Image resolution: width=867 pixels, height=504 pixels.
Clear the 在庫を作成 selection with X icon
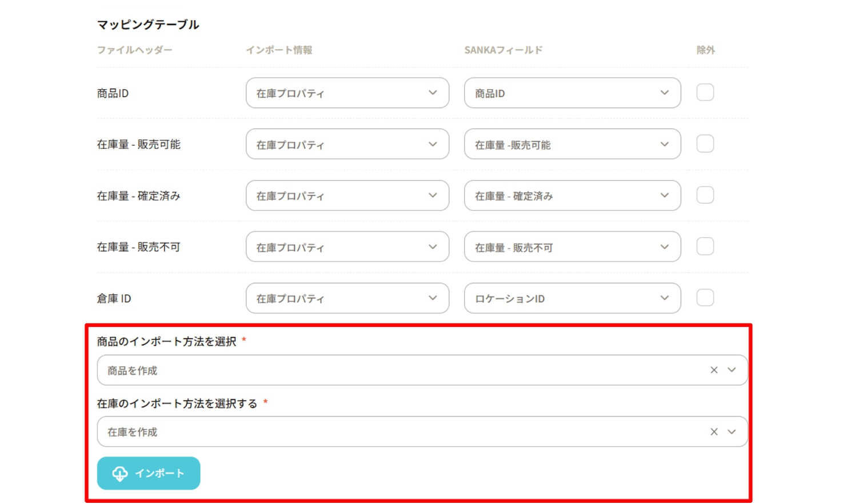[714, 432]
